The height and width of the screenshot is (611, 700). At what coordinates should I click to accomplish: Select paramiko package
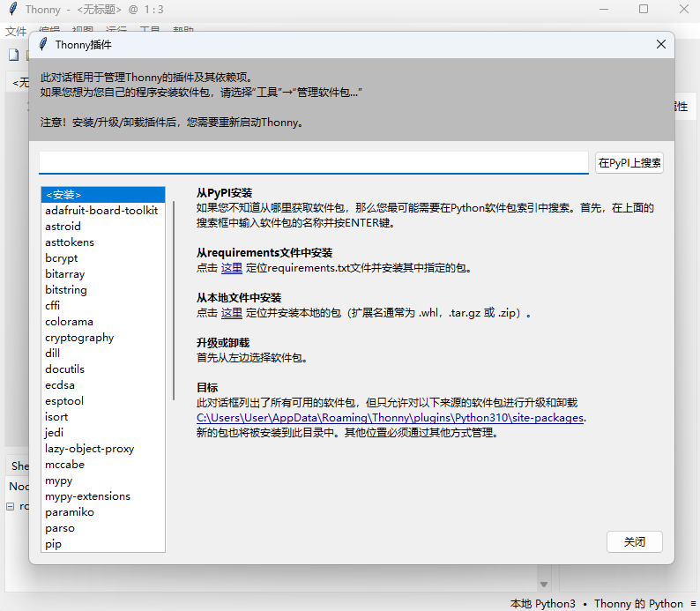click(102, 512)
